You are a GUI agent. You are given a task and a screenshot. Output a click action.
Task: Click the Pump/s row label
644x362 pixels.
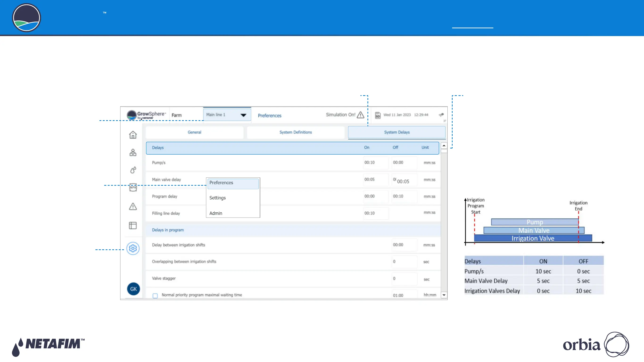[159, 163]
